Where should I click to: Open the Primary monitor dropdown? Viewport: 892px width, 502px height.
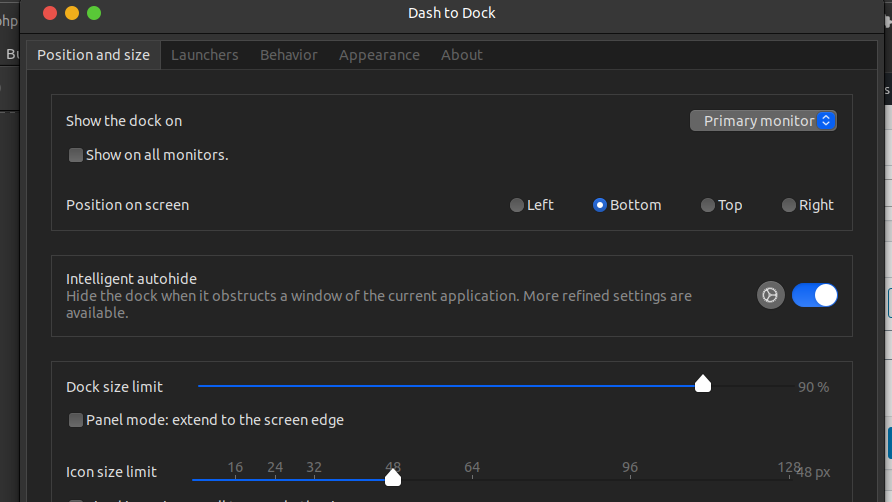pos(763,121)
